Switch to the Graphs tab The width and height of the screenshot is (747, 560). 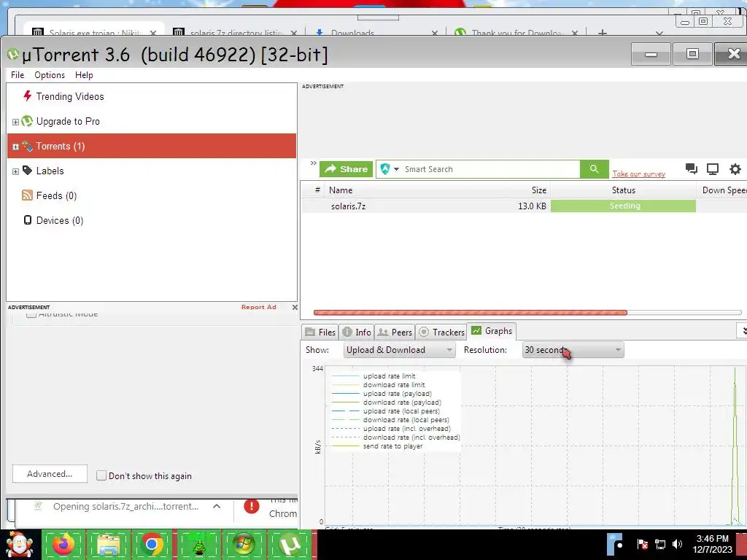click(x=492, y=331)
